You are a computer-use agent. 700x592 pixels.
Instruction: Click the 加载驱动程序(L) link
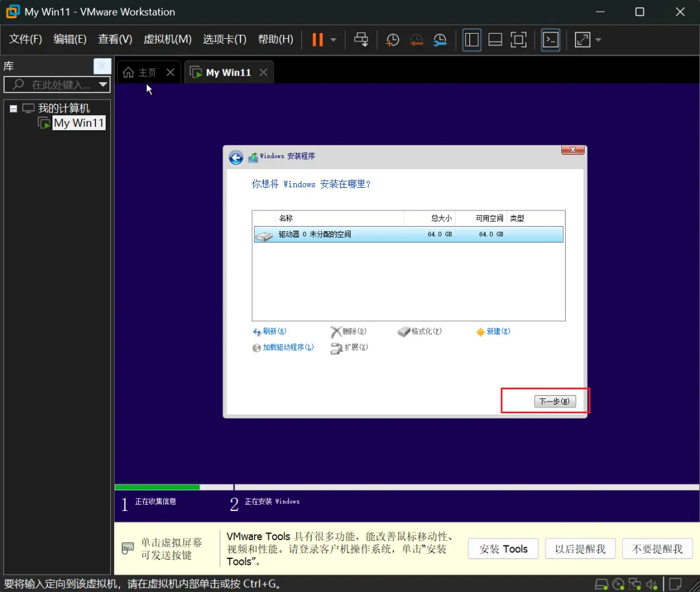pyautogui.click(x=283, y=347)
